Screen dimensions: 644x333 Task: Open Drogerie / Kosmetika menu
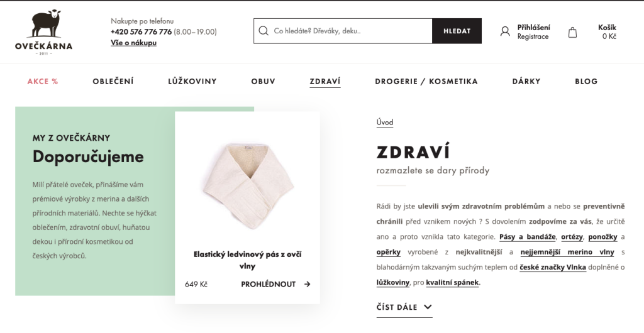click(x=426, y=81)
